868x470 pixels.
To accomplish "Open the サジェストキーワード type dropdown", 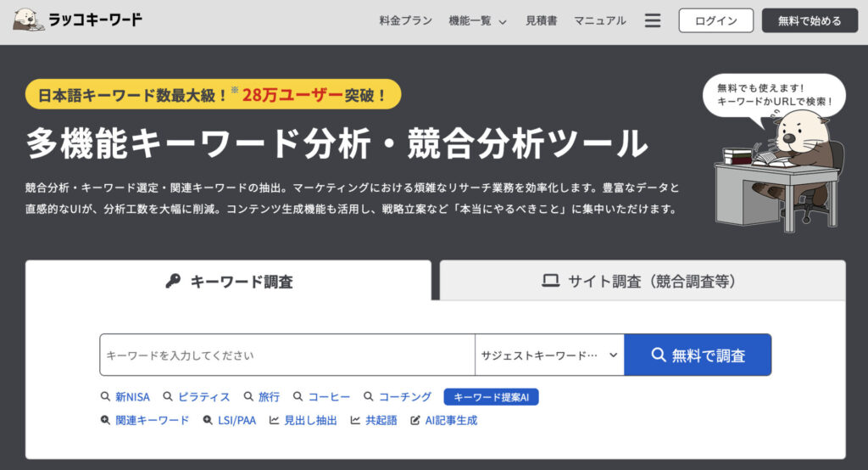I will [x=549, y=355].
